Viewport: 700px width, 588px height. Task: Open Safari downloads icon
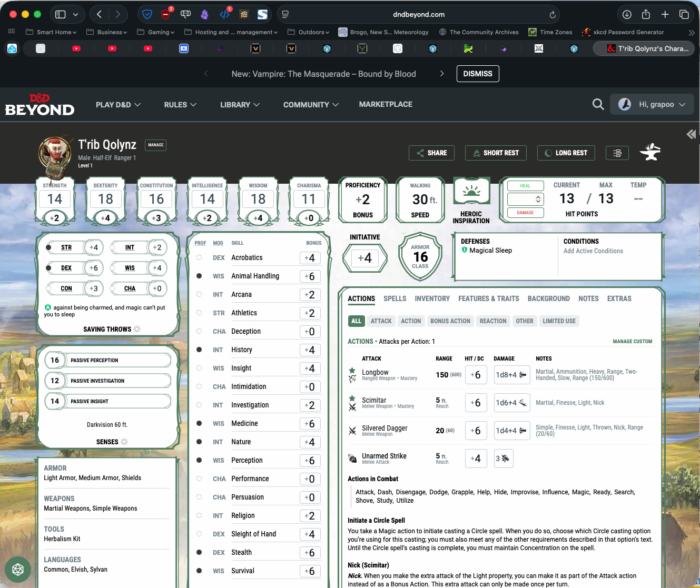click(x=627, y=15)
